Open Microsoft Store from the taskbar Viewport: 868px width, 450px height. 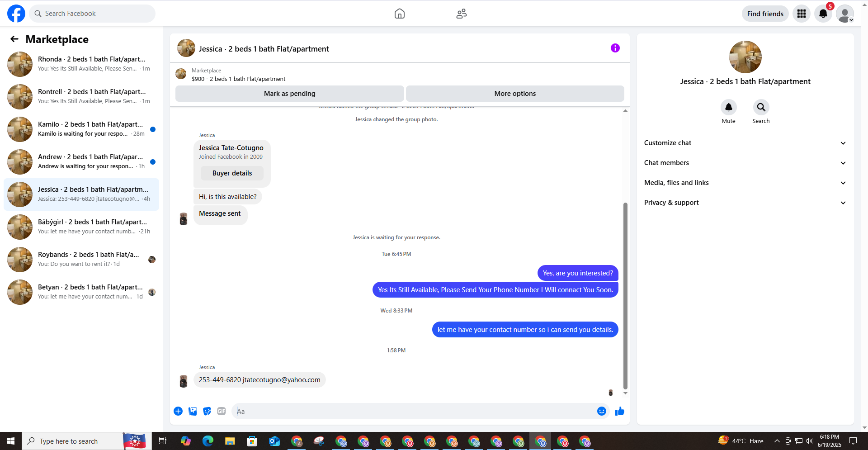coord(252,441)
